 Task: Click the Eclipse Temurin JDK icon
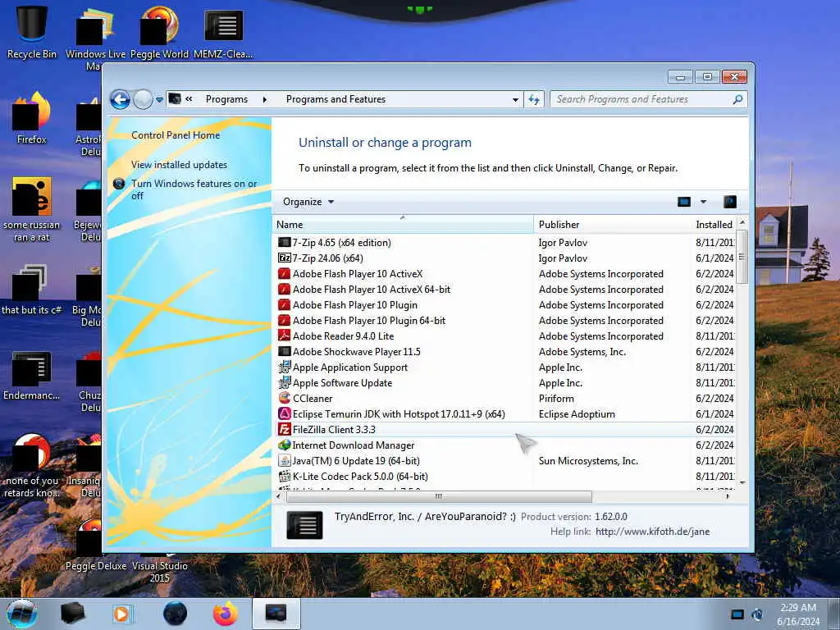(x=285, y=414)
